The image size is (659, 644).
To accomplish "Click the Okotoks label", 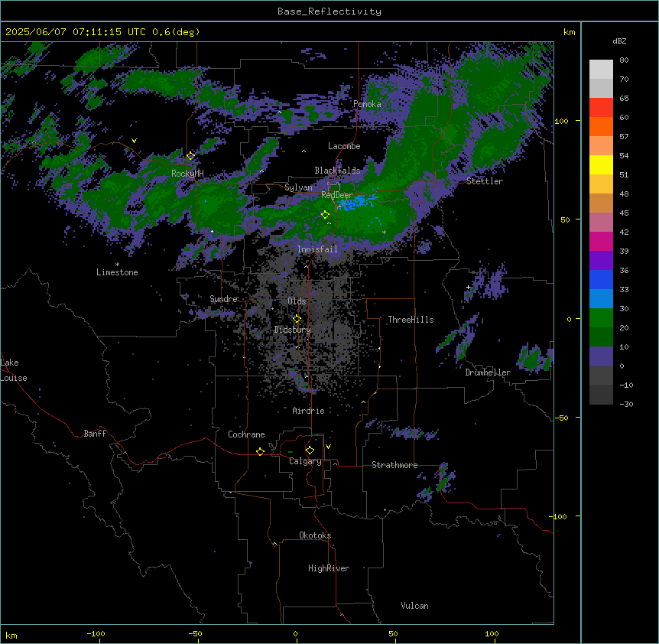I will pyautogui.click(x=315, y=535).
